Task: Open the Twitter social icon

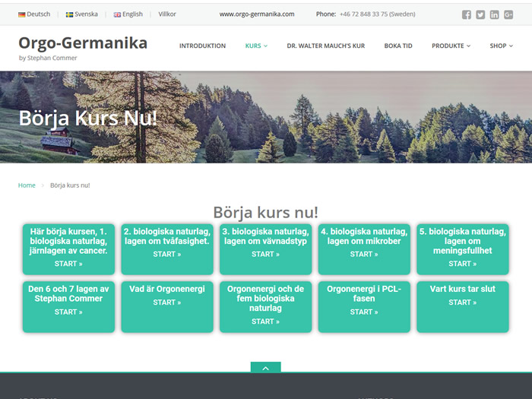Action: (x=480, y=14)
